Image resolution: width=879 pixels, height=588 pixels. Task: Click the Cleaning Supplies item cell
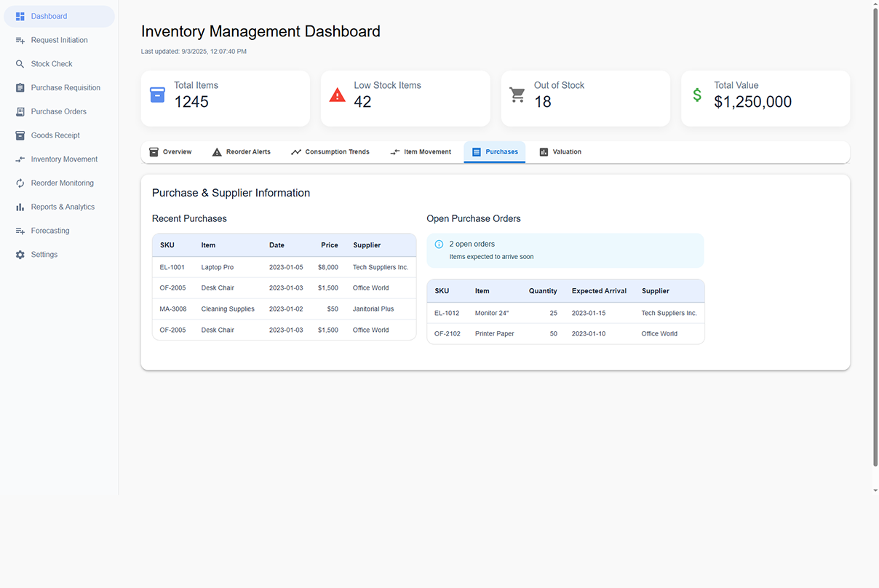(x=228, y=309)
